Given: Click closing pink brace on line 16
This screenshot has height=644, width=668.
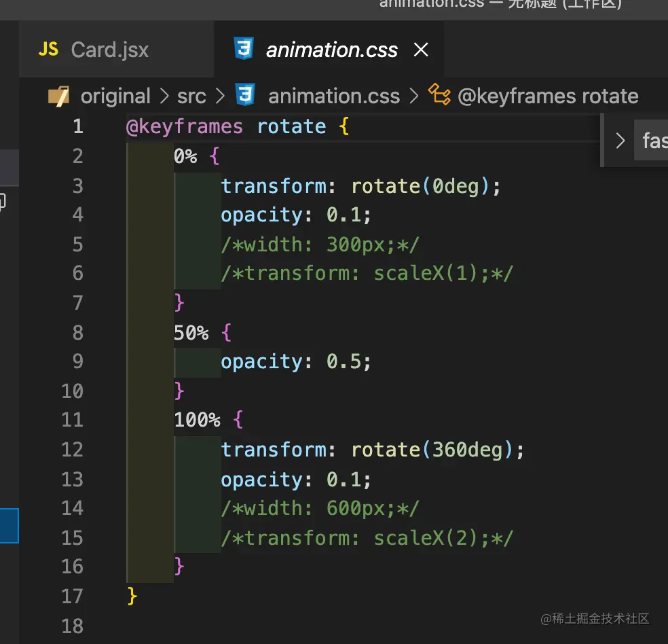Looking at the screenshot, I should coord(179,567).
